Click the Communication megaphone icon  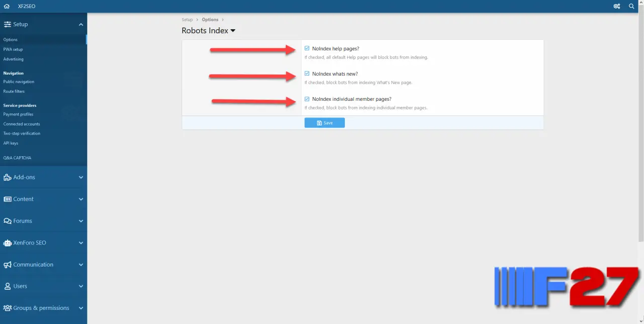click(8, 265)
